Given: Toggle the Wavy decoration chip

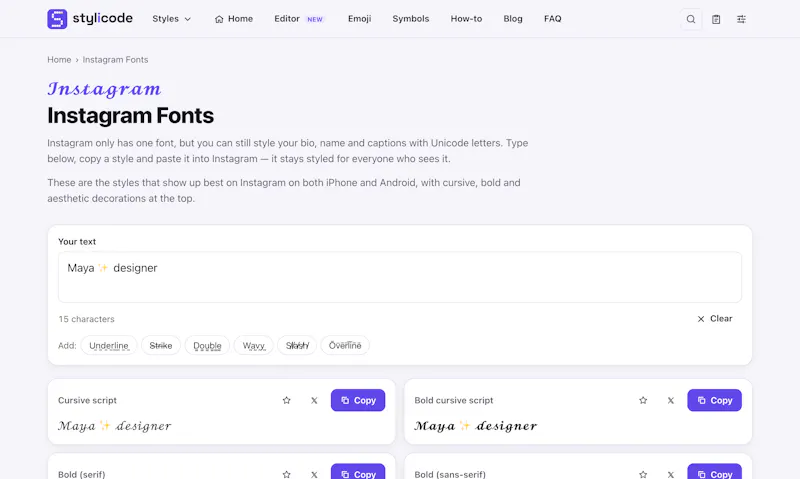Looking at the screenshot, I should [x=254, y=345].
